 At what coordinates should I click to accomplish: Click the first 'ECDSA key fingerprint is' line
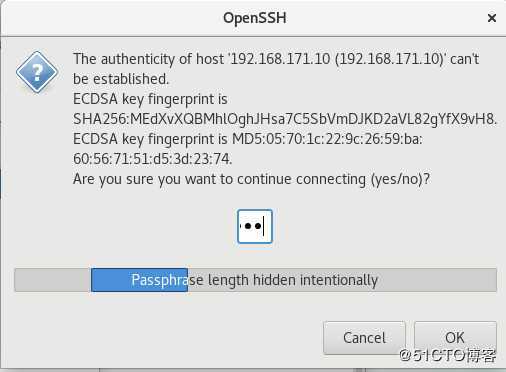tap(150, 99)
